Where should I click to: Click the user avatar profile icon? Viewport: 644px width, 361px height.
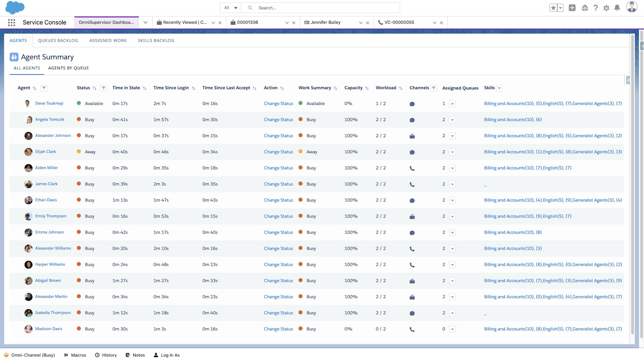[631, 7]
